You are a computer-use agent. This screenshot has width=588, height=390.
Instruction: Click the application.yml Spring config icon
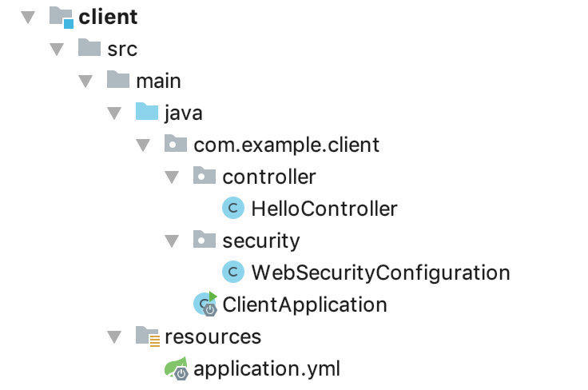[177, 368]
